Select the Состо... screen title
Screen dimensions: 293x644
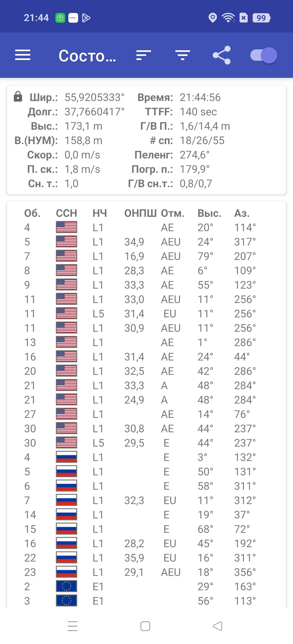(87, 56)
